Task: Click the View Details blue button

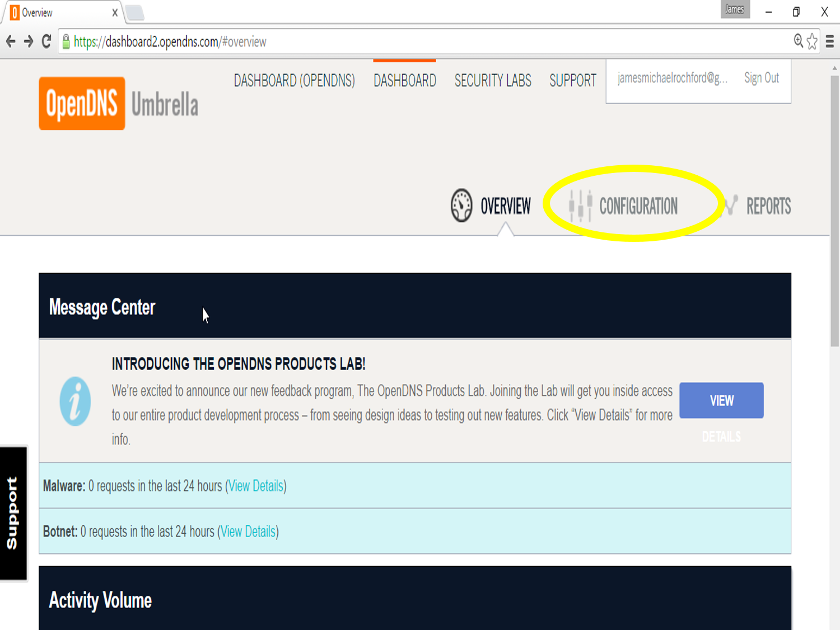Action: pyautogui.click(x=721, y=400)
